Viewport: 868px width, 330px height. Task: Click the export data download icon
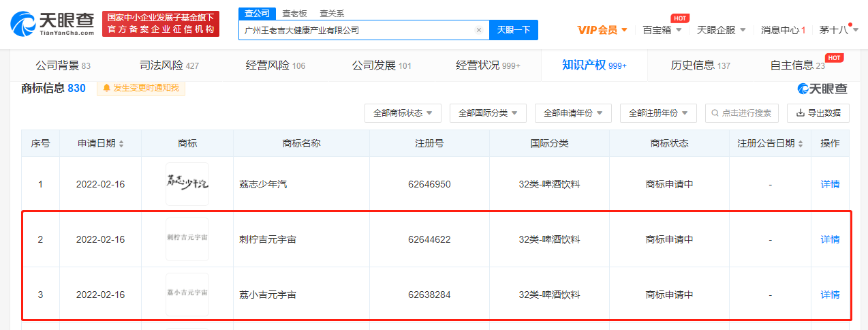801,113
